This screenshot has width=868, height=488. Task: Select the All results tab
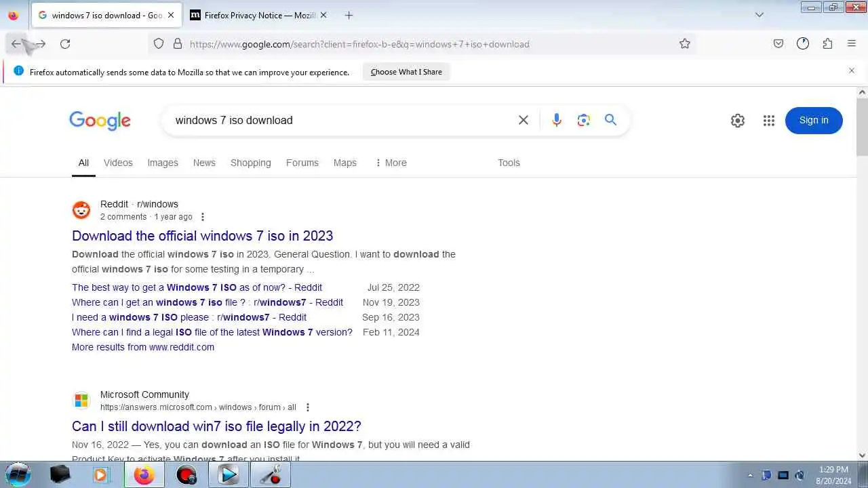83,163
